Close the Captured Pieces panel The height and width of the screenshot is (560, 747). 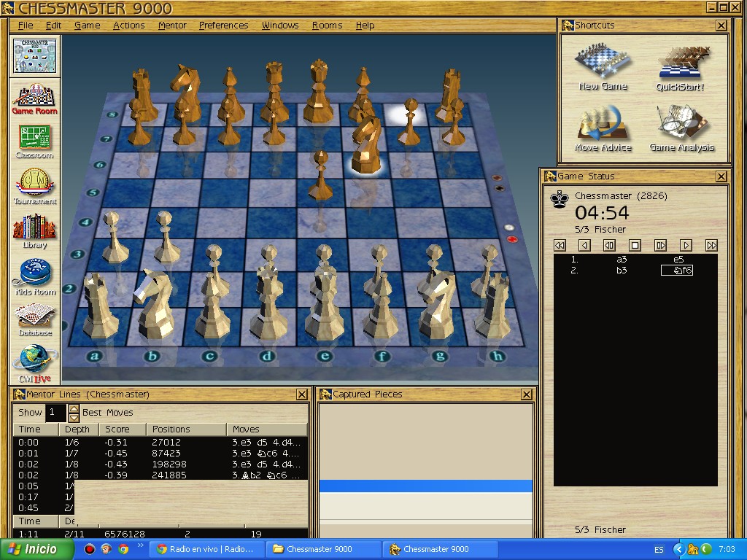coord(526,394)
